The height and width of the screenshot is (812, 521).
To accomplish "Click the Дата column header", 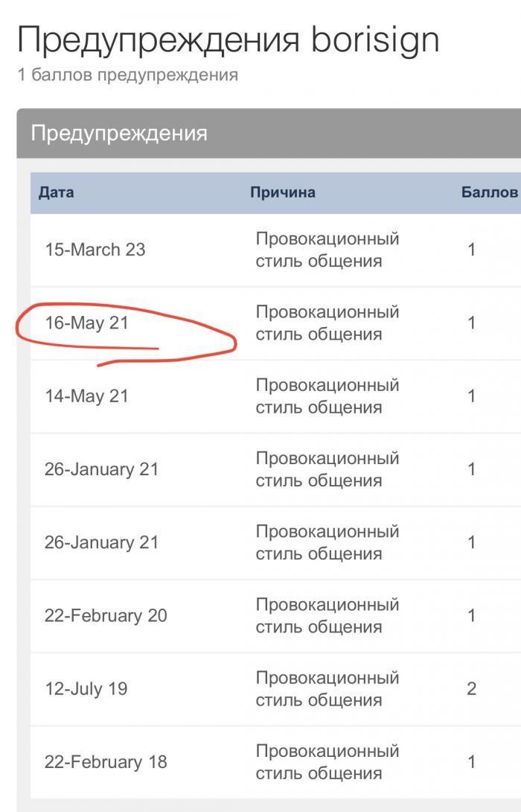I will click(56, 193).
